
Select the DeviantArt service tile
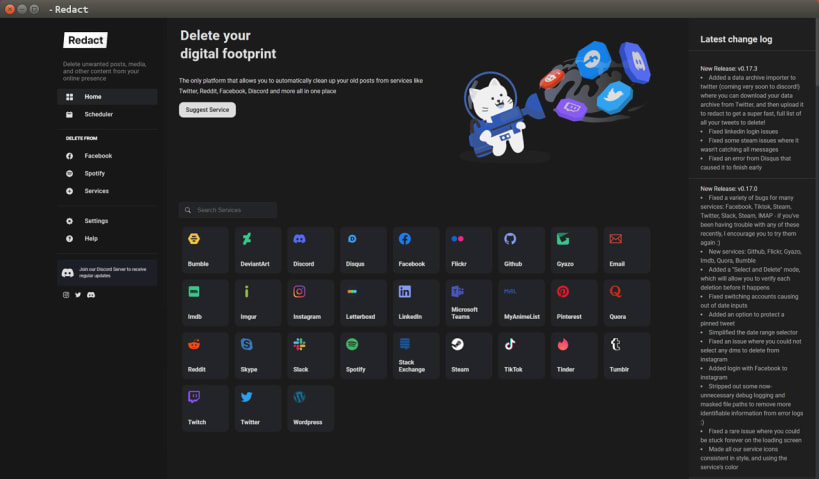point(258,250)
